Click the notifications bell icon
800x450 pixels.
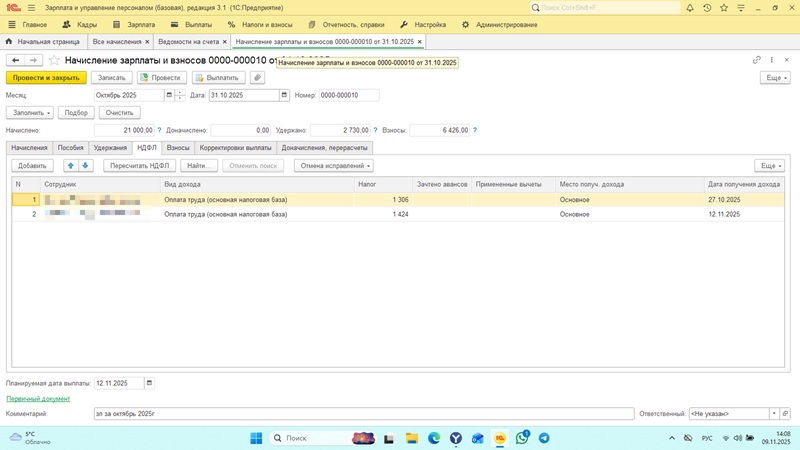690,8
